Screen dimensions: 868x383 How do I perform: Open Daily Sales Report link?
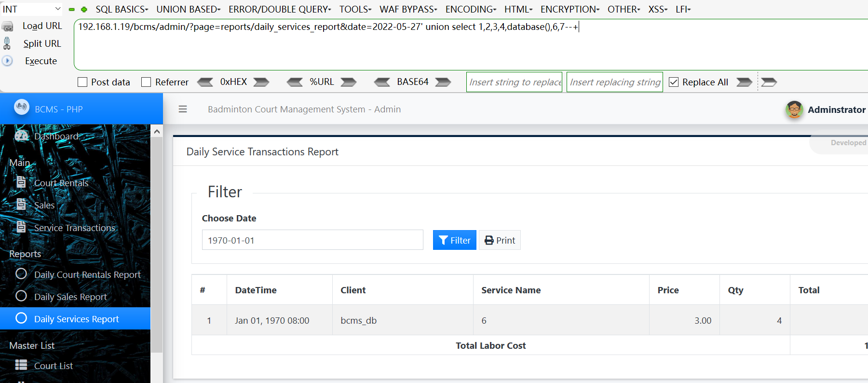[70, 297]
